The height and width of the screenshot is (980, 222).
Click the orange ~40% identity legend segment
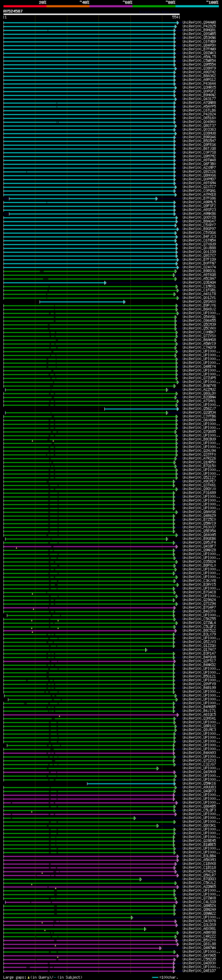tap(68, 6)
